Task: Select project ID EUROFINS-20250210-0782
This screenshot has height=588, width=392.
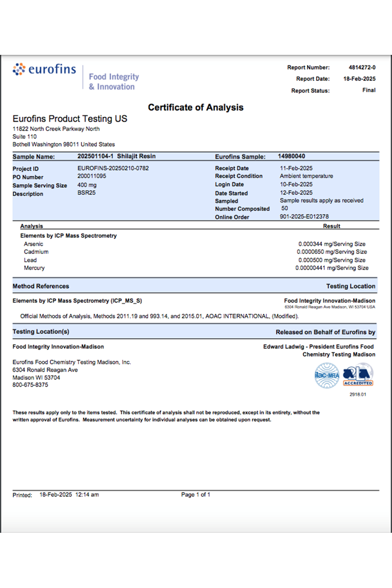Action: point(113,168)
